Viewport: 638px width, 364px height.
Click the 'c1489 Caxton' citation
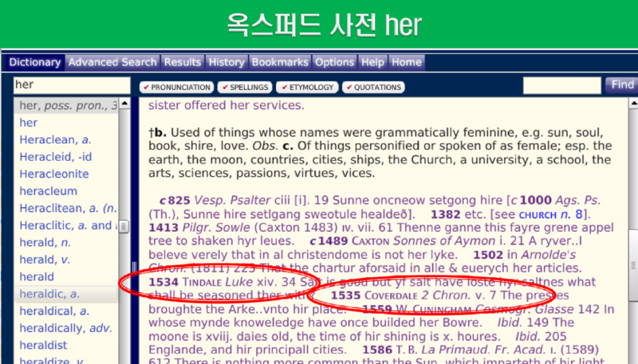pyautogui.click(x=349, y=241)
